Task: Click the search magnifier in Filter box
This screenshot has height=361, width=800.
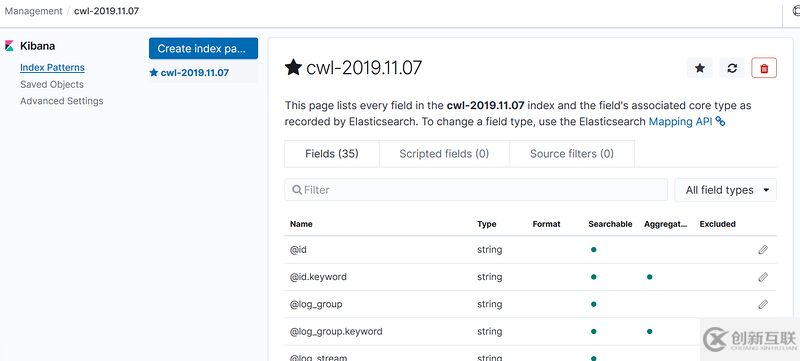Action: point(297,190)
